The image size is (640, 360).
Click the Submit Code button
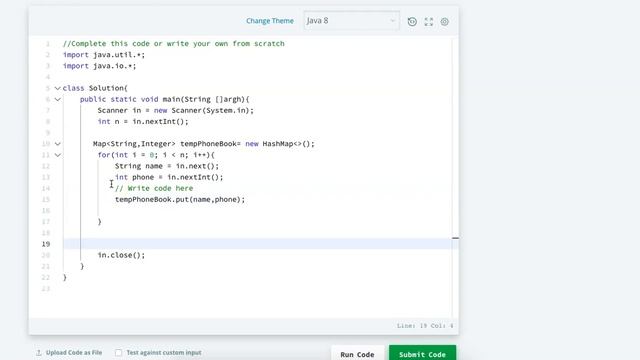(422, 354)
